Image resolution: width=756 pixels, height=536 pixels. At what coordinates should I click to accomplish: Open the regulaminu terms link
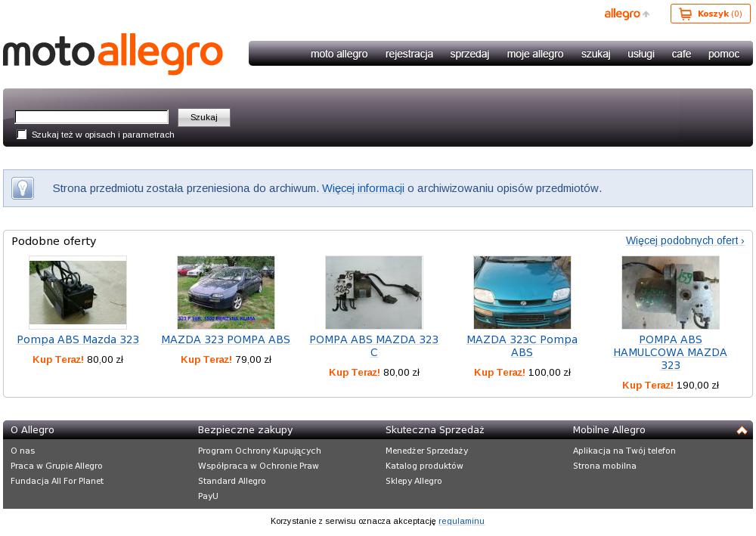coord(461,521)
